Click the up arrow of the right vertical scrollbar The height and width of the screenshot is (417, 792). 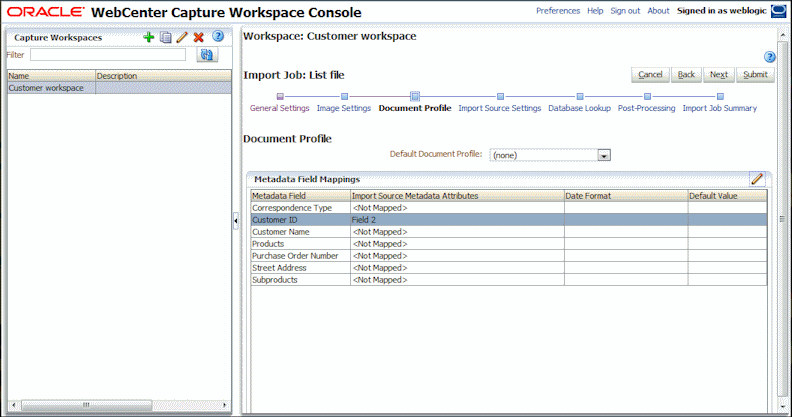782,35
